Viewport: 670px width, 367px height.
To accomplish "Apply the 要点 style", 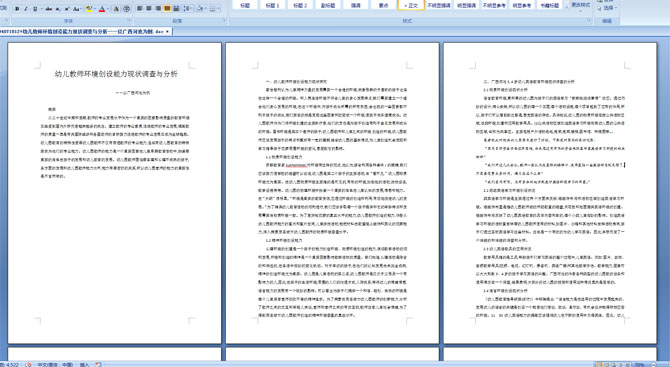I will (384, 5).
